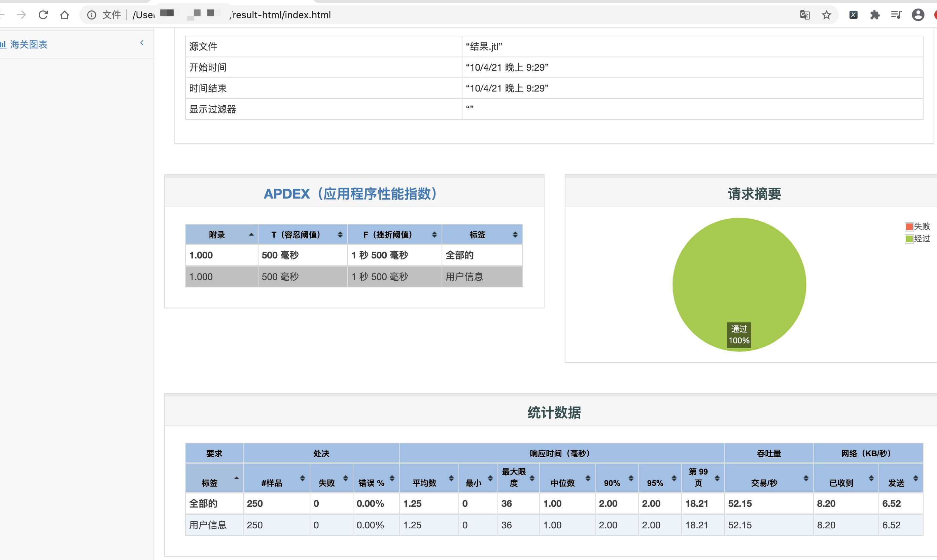Click 通过 100% pie label
Viewport: 937px width, 560px height.
[x=739, y=335]
